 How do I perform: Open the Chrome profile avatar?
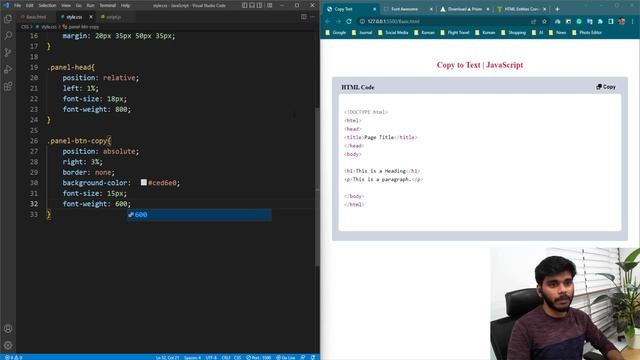coord(622,21)
